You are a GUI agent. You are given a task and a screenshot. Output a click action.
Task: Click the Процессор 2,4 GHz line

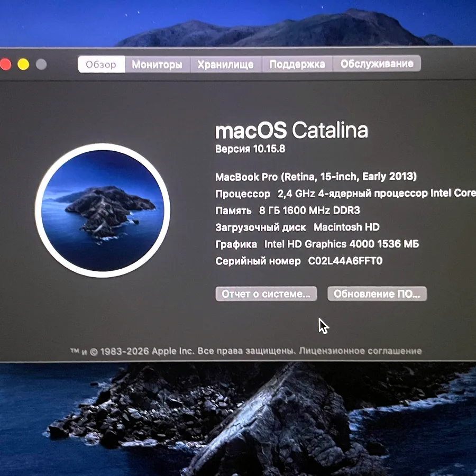click(345, 194)
